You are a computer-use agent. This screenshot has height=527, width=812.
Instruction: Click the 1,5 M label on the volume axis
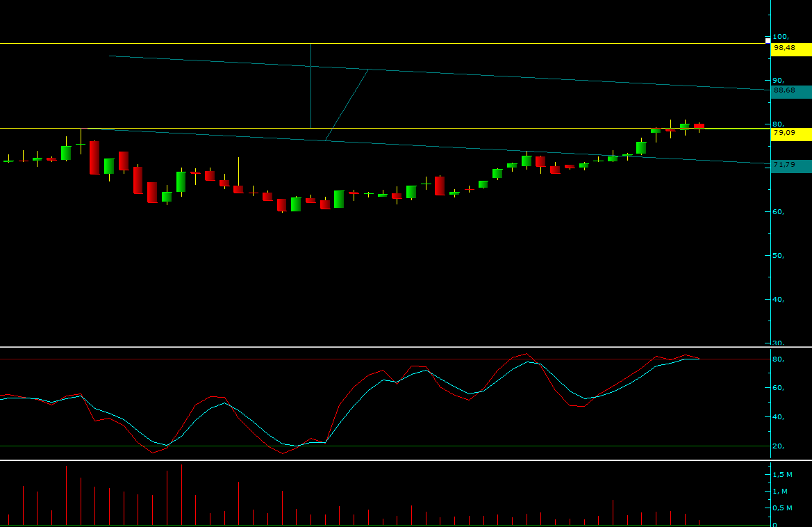[783, 475]
